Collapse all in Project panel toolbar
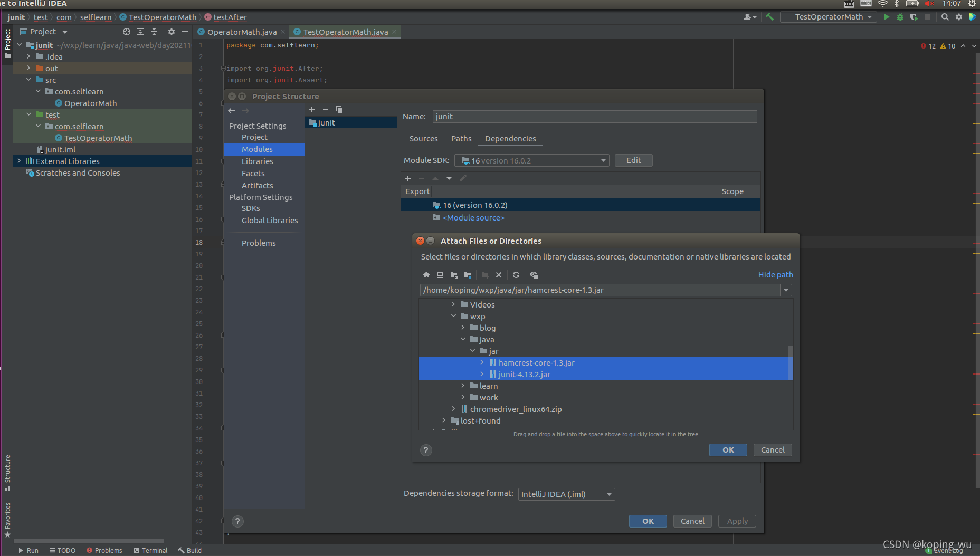The image size is (980, 556). tap(154, 32)
